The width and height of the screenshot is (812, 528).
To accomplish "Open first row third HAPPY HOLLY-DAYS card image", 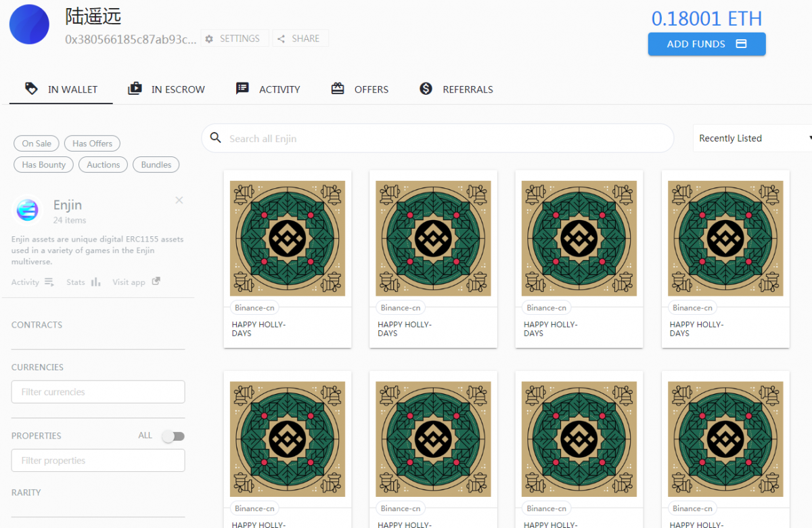I will click(x=579, y=238).
